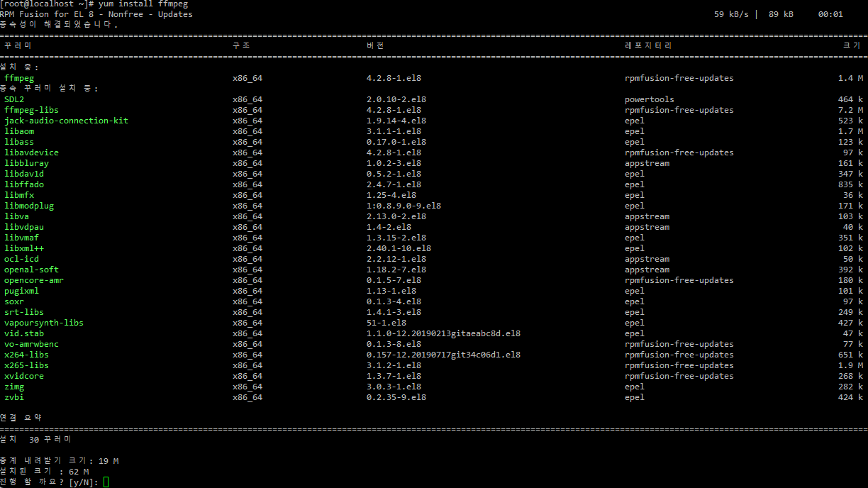Click the 종속성이 해결되었습니다 message
Screen dimensions: 868x488
pos(59,25)
